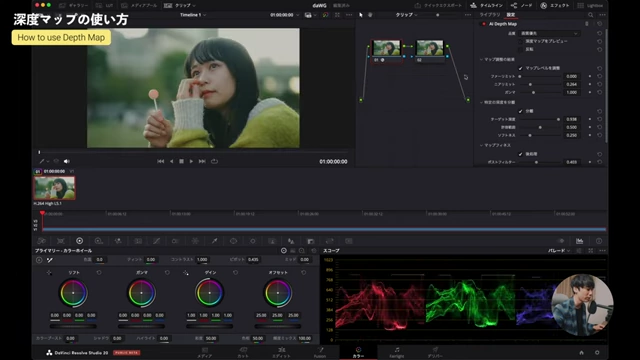Collapse the マップ調整 section
This screenshot has height=360, width=640.
[481, 60]
